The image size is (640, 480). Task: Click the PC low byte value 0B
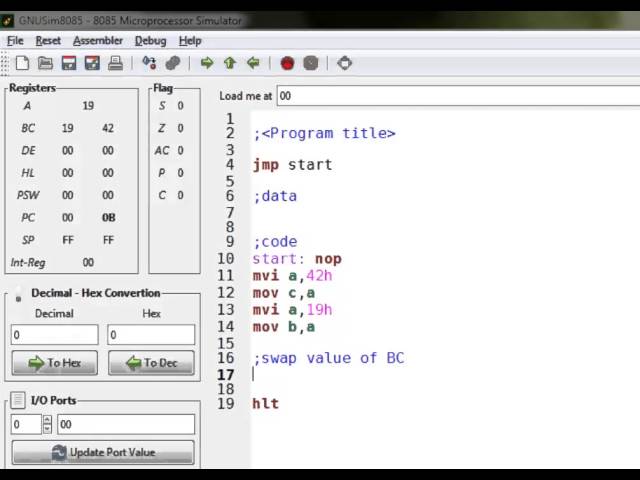tap(108, 218)
